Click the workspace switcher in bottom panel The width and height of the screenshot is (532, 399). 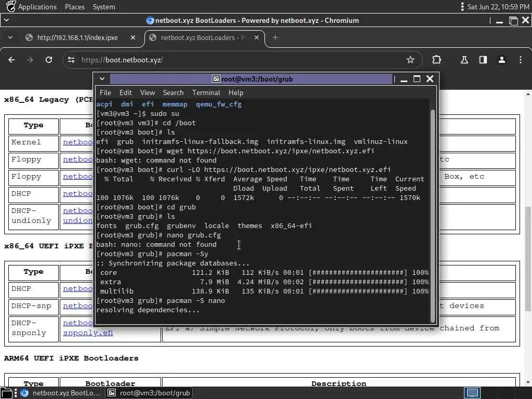click(472, 393)
